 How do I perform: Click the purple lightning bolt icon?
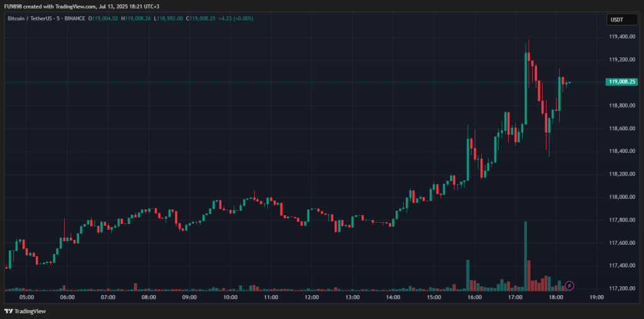click(569, 286)
